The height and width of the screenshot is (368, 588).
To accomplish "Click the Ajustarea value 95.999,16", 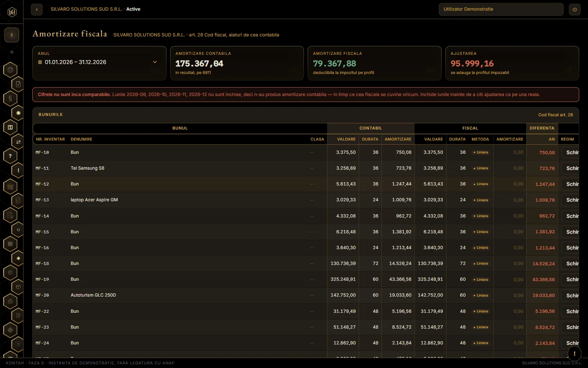I will pyautogui.click(x=472, y=64).
